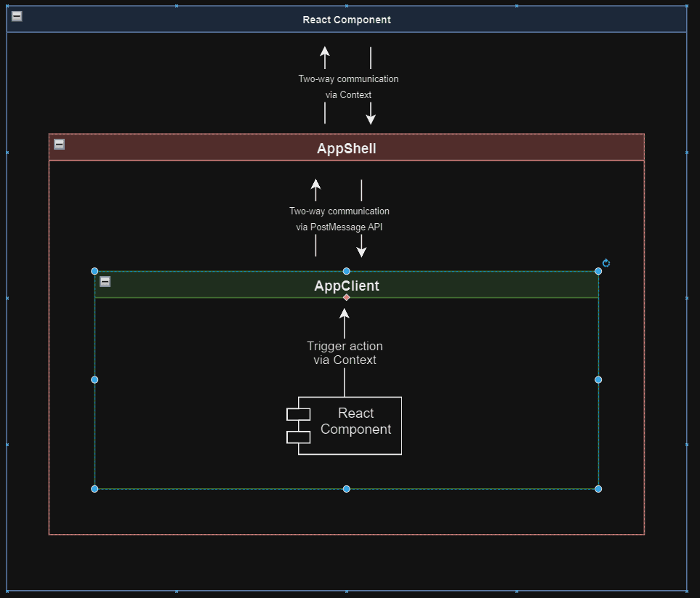
Task: Click the rotation handle above the AppClient container
Action: [x=606, y=263]
